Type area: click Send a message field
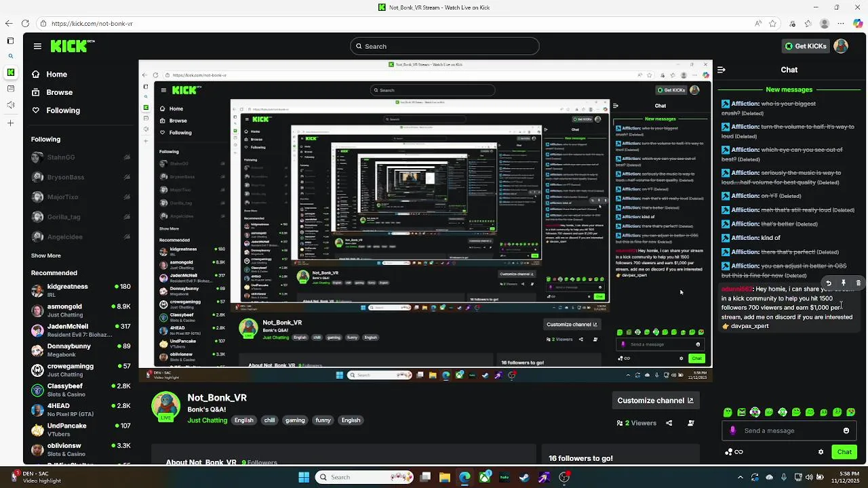This screenshot has height=488, width=868. (790, 430)
